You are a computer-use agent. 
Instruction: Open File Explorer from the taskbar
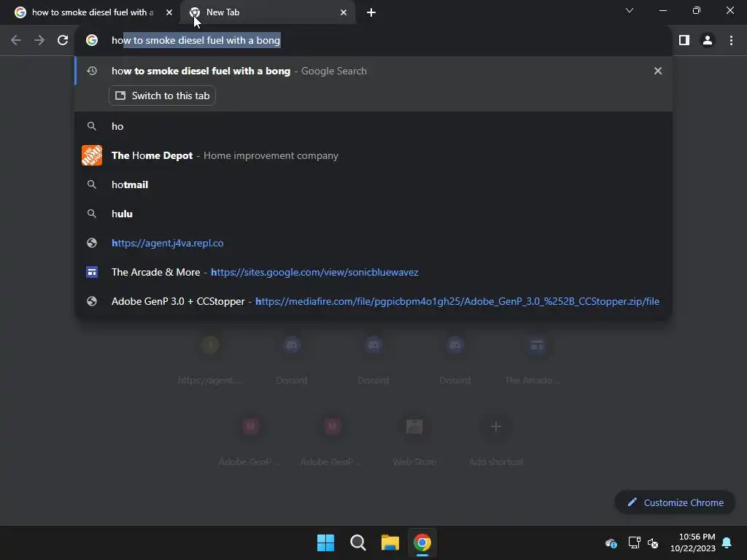click(x=390, y=542)
